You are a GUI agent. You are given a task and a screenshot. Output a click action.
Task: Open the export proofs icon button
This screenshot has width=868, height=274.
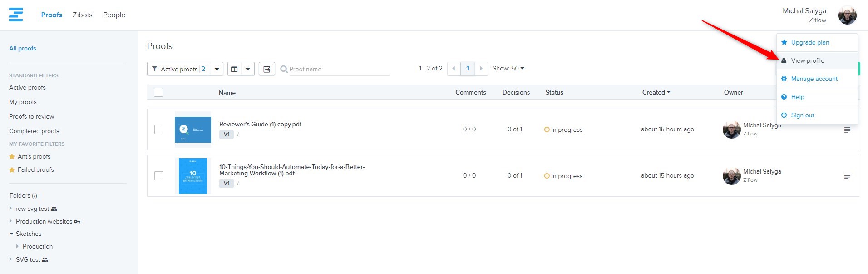click(x=267, y=69)
